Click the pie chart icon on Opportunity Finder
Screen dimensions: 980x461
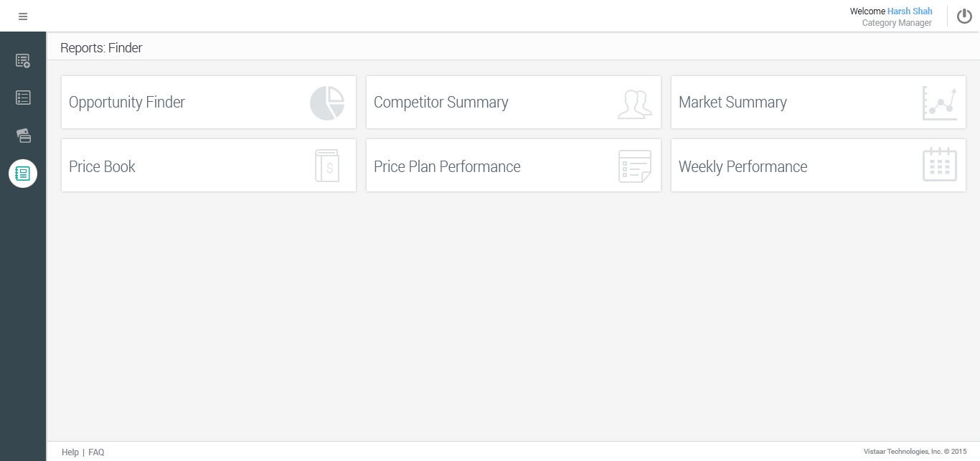tap(327, 103)
